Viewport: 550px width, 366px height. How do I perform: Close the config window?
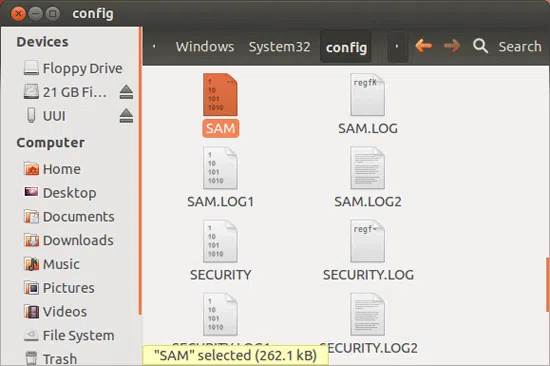(x=18, y=14)
